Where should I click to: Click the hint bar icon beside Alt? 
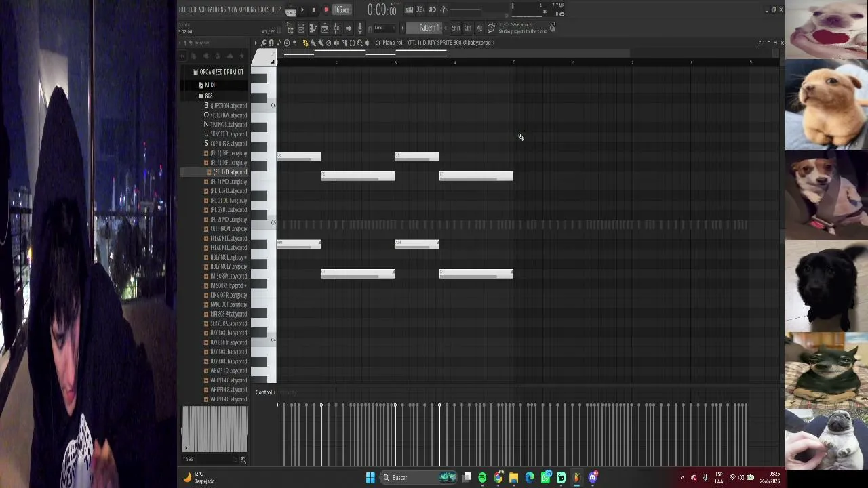(491, 28)
